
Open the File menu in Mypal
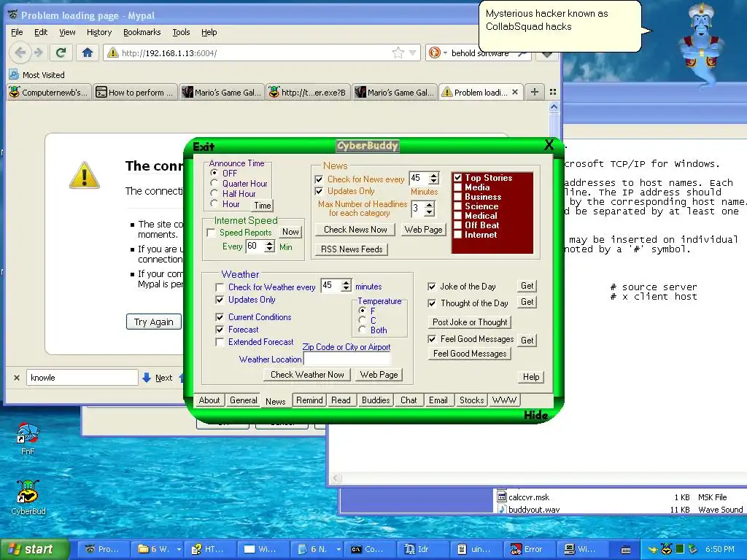point(17,32)
